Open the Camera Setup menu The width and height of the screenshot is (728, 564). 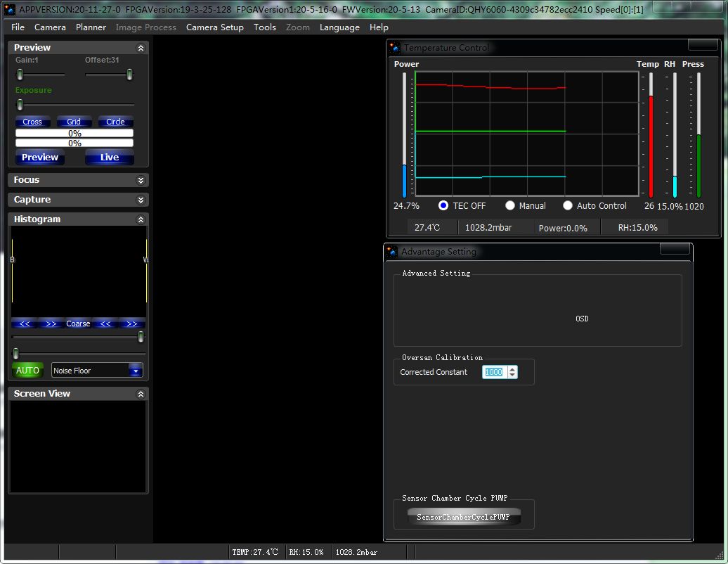[x=214, y=27]
